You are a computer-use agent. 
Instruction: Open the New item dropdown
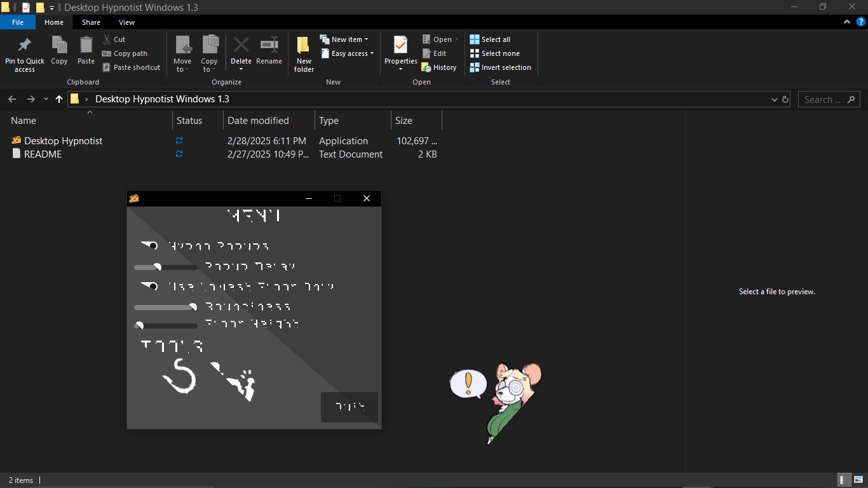[344, 39]
